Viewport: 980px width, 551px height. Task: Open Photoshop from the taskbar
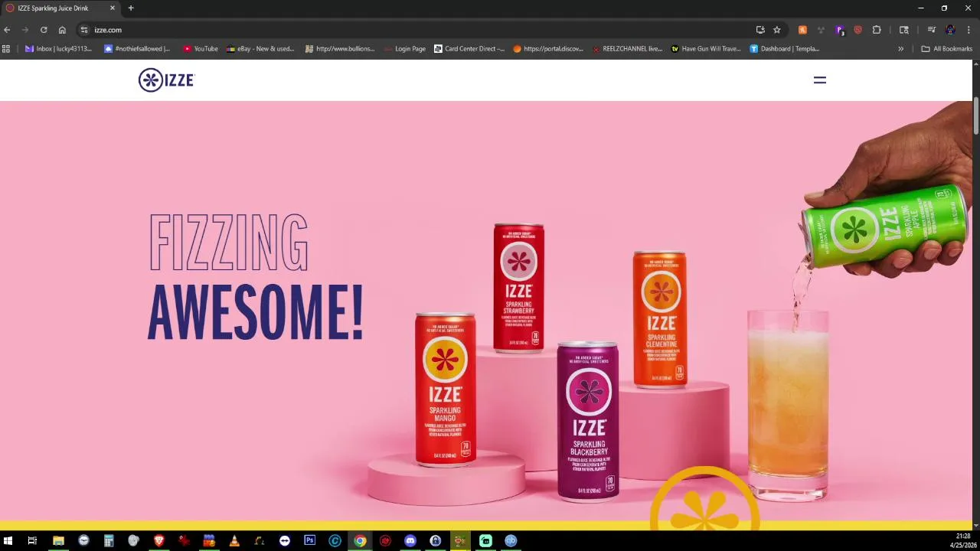pos(309,541)
